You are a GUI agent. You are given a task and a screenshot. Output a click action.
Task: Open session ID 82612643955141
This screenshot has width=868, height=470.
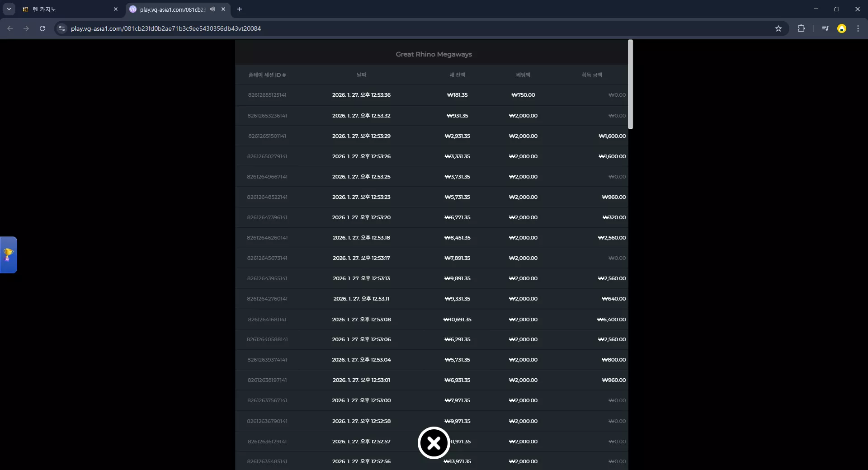[x=267, y=278]
